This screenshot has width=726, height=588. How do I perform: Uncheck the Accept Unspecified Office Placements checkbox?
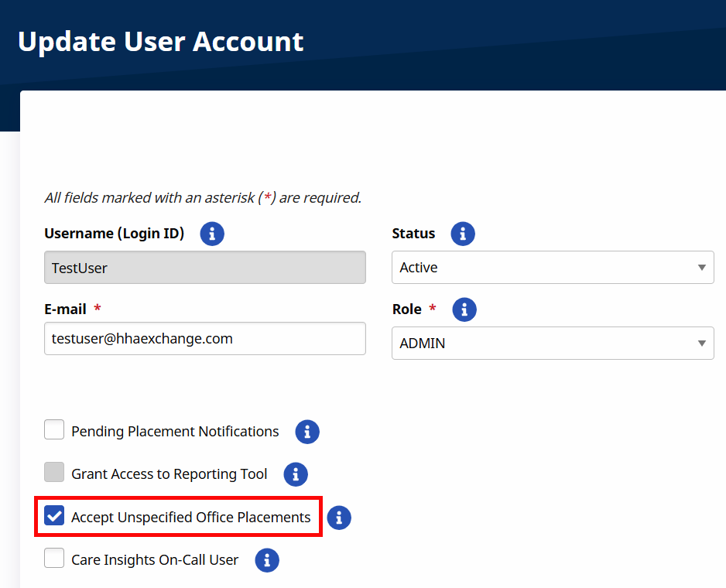point(54,516)
